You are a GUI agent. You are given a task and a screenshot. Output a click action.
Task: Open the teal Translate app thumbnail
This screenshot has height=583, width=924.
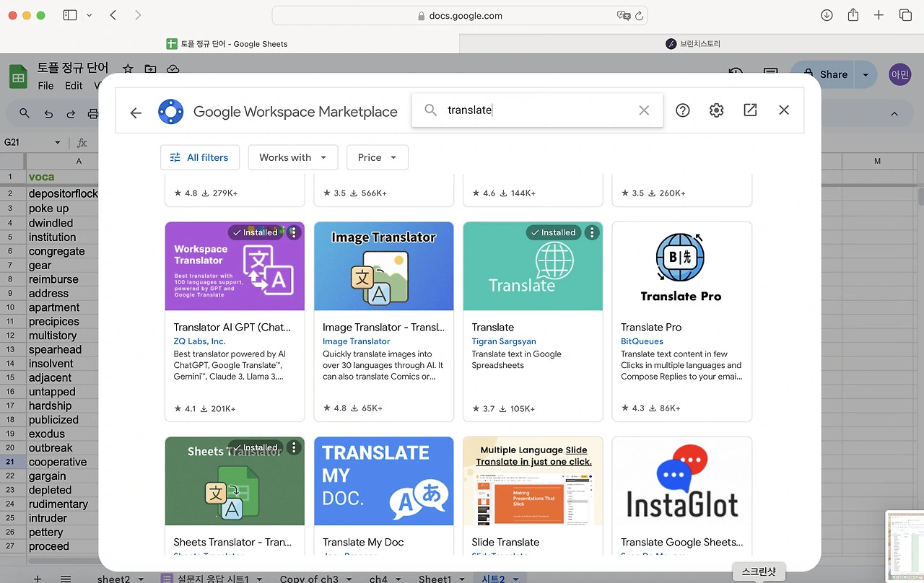tap(533, 266)
